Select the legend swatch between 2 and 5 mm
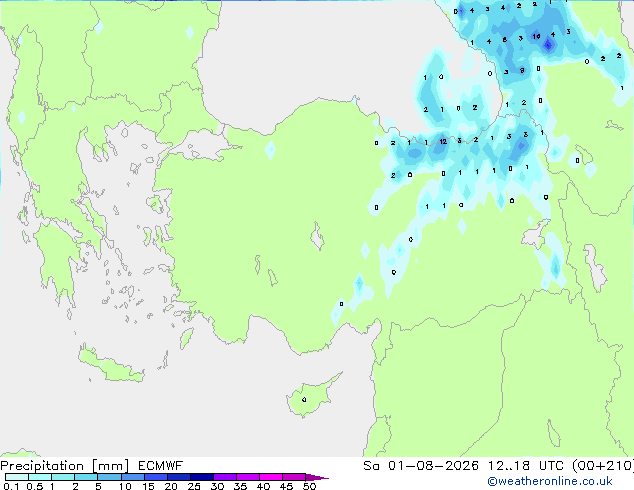 point(86,477)
